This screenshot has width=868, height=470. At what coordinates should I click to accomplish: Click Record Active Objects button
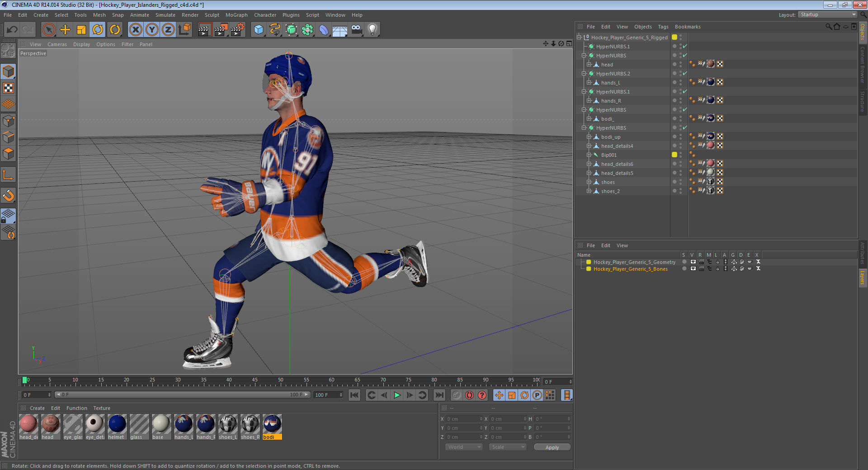(457, 395)
